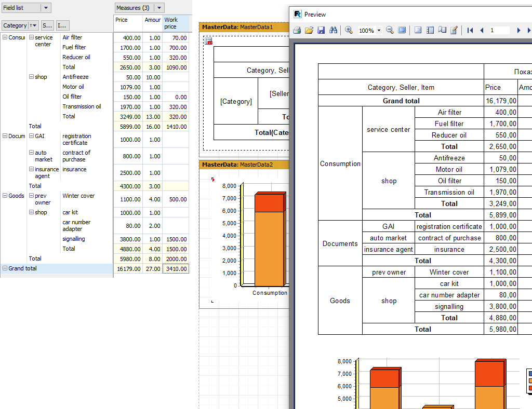Screen dimensions: 532x409
Task: Collapse the Documents category row
Action: click(5, 136)
